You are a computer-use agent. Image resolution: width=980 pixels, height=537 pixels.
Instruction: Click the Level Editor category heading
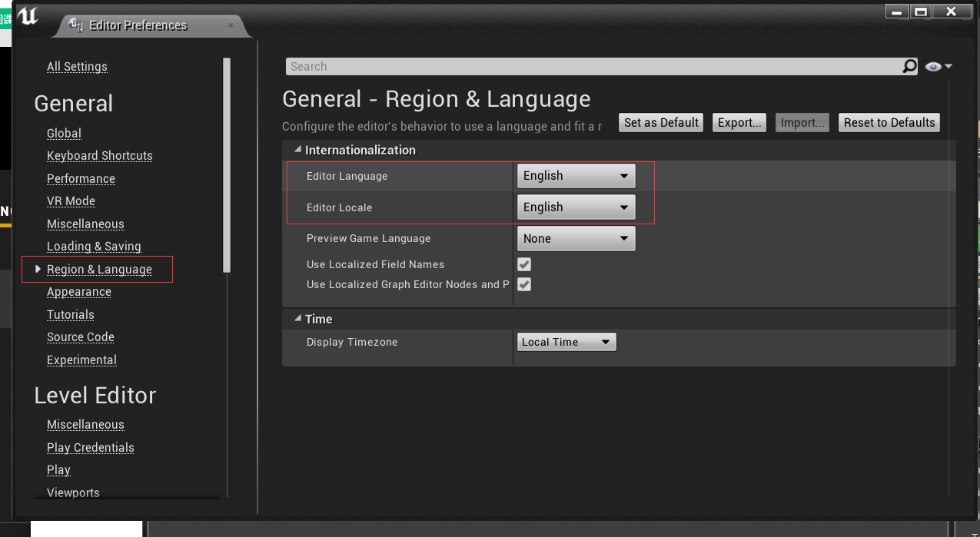95,396
